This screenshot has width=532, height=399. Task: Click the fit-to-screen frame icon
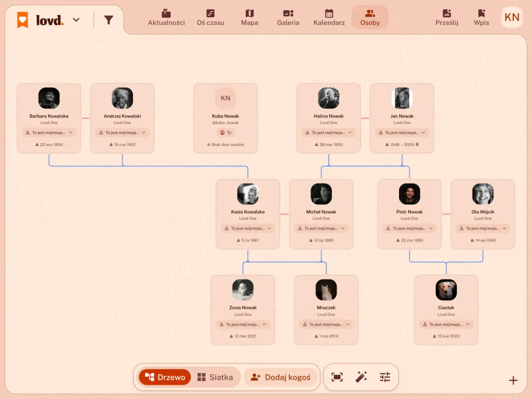click(x=337, y=377)
